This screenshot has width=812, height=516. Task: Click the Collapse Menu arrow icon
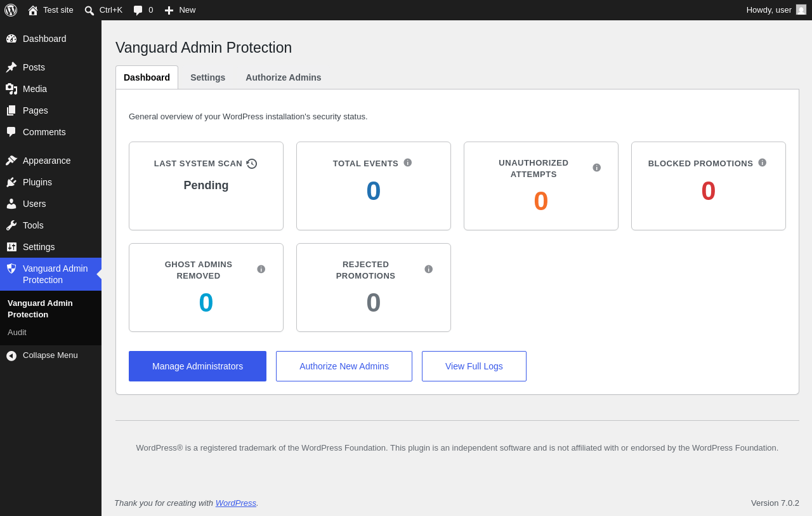coord(11,355)
